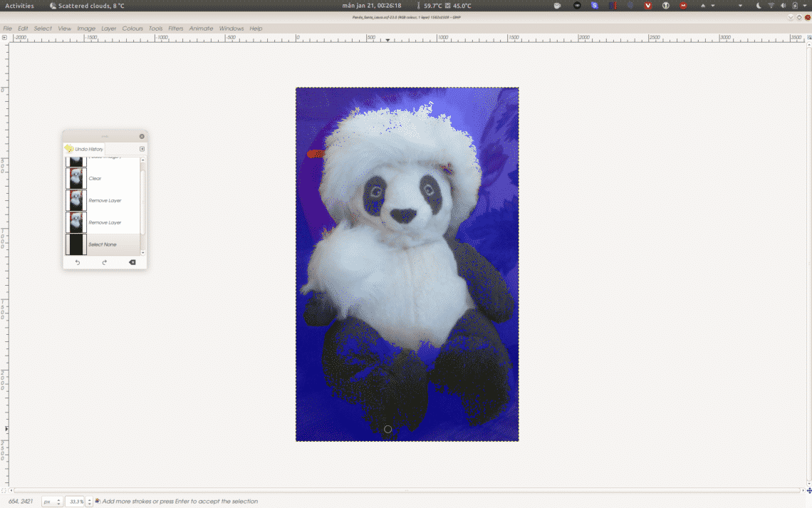Click the VPN tray icon

pyautogui.click(x=577, y=6)
